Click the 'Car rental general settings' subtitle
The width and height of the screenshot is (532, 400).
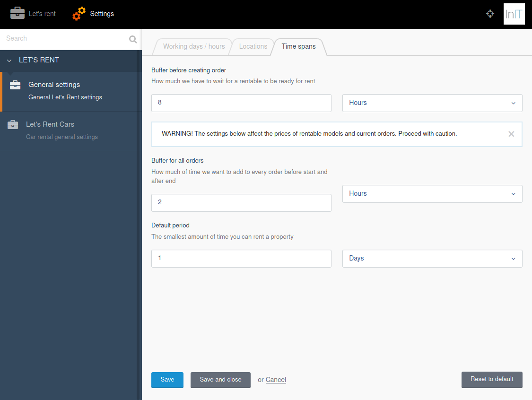[62, 137]
